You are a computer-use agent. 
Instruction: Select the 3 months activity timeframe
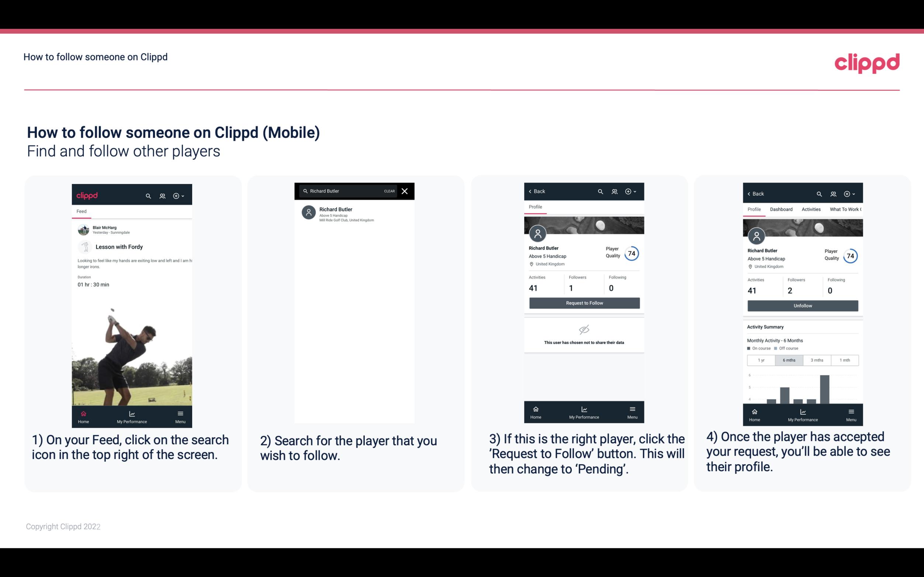816,359
